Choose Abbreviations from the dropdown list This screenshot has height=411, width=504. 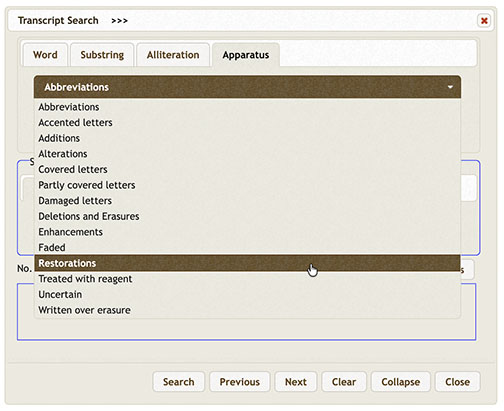pyautogui.click(x=247, y=107)
